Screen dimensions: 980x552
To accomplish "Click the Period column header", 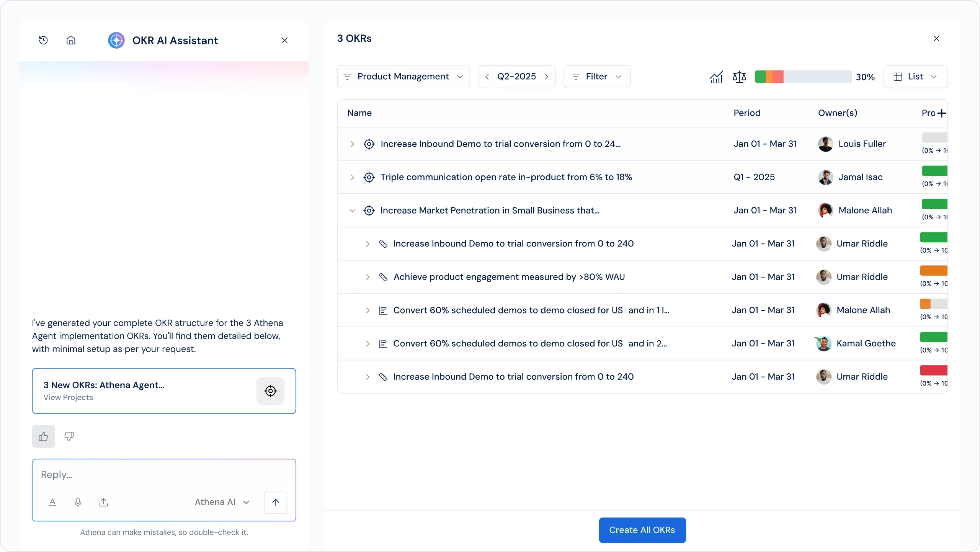I will pos(747,113).
